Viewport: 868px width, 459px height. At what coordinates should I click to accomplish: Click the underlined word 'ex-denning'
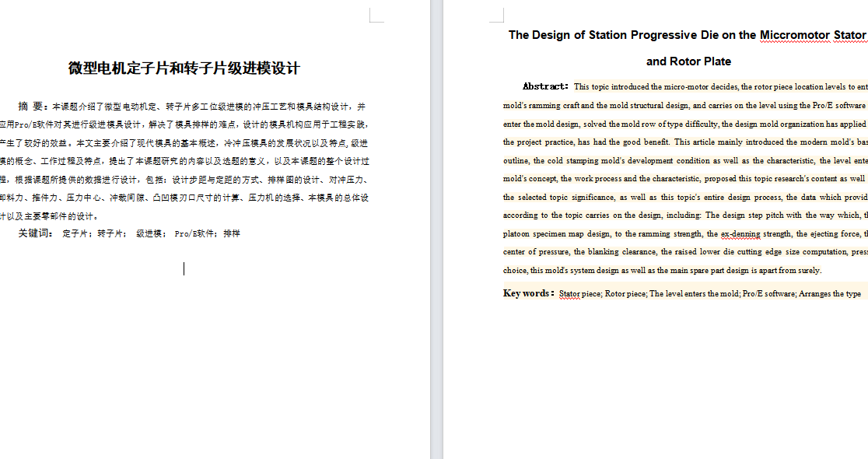tap(740, 233)
